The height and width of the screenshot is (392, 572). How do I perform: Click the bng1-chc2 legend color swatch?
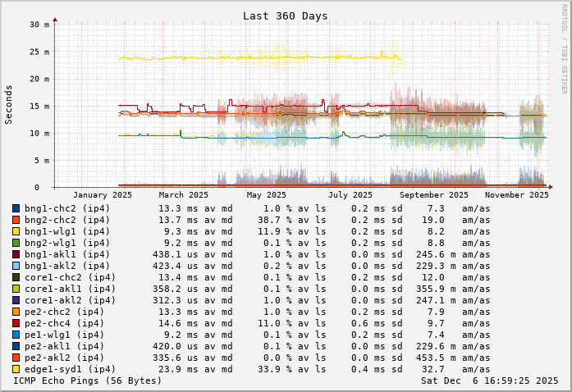(x=16, y=208)
